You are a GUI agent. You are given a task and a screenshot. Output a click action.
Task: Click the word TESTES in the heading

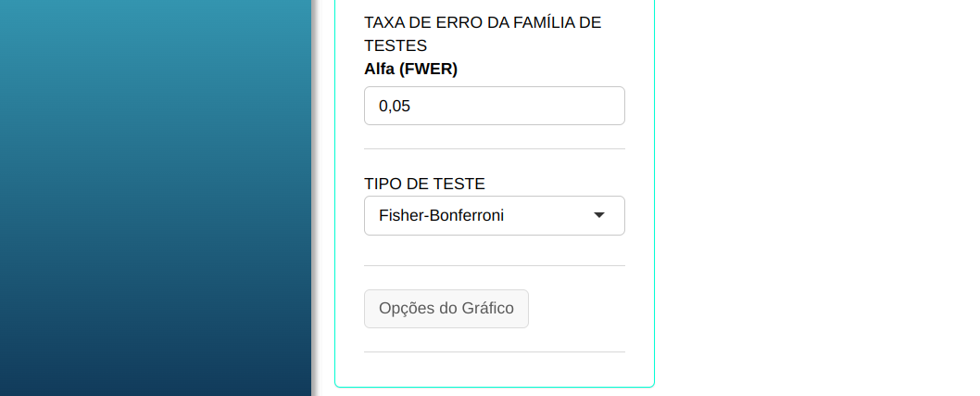(396, 45)
